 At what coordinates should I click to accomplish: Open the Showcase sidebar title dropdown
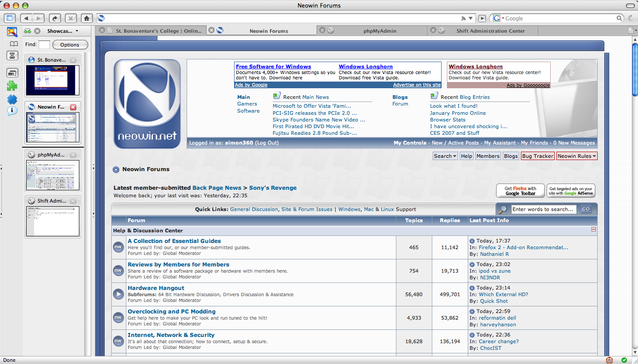click(63, 31)
